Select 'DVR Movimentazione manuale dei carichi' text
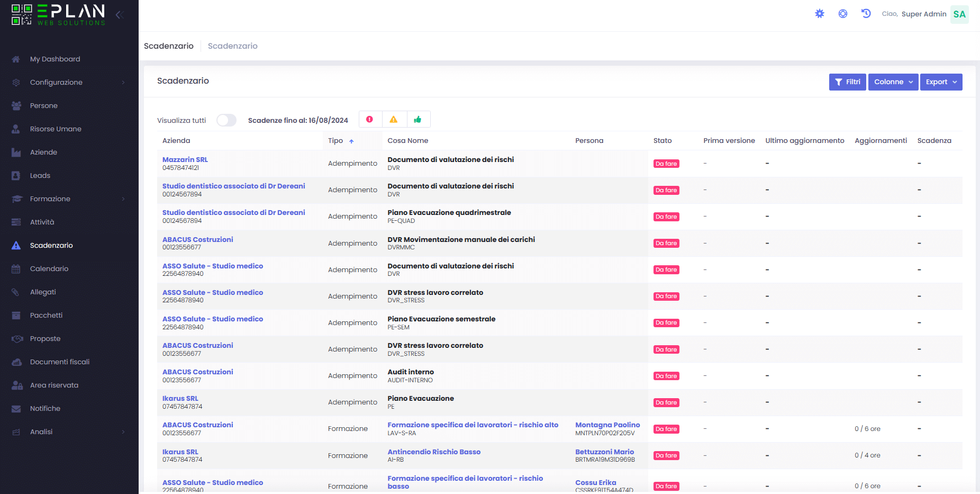 pyautogui.click(x=461, y=239)
